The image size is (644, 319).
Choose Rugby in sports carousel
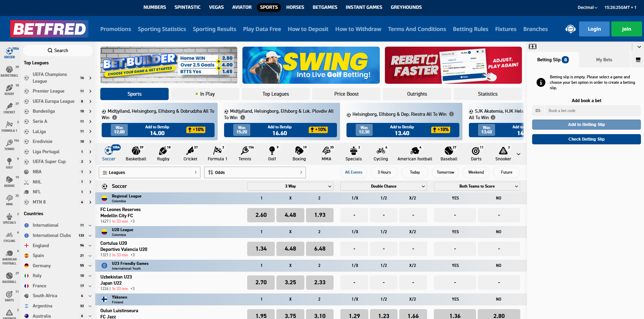(x=163, y=154)
